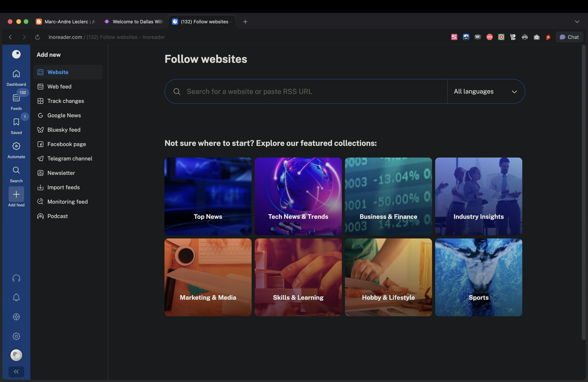Choose the Newsletter option
The width and height of the screenshot is (588, 382).
(61, 173)
